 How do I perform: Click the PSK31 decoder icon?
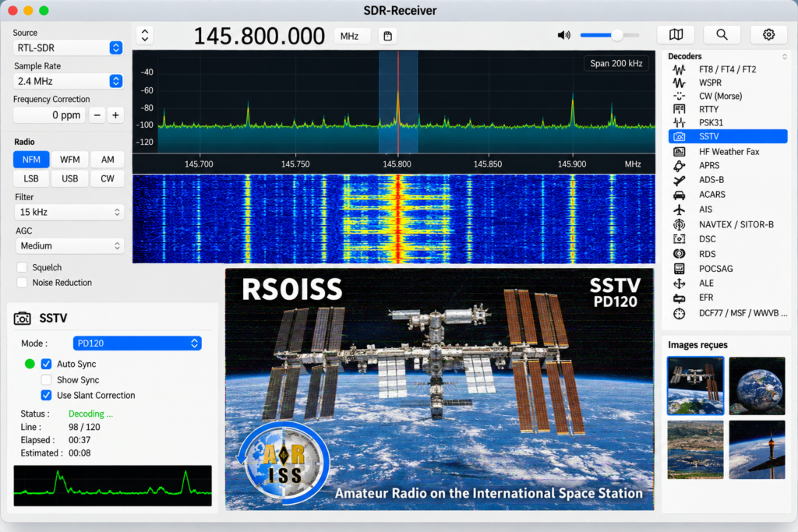pyautogui.click(x=679, y=122)
